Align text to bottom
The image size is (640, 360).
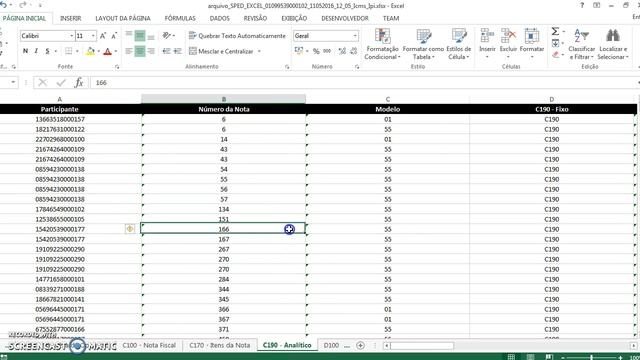click(x=151, y=36)
